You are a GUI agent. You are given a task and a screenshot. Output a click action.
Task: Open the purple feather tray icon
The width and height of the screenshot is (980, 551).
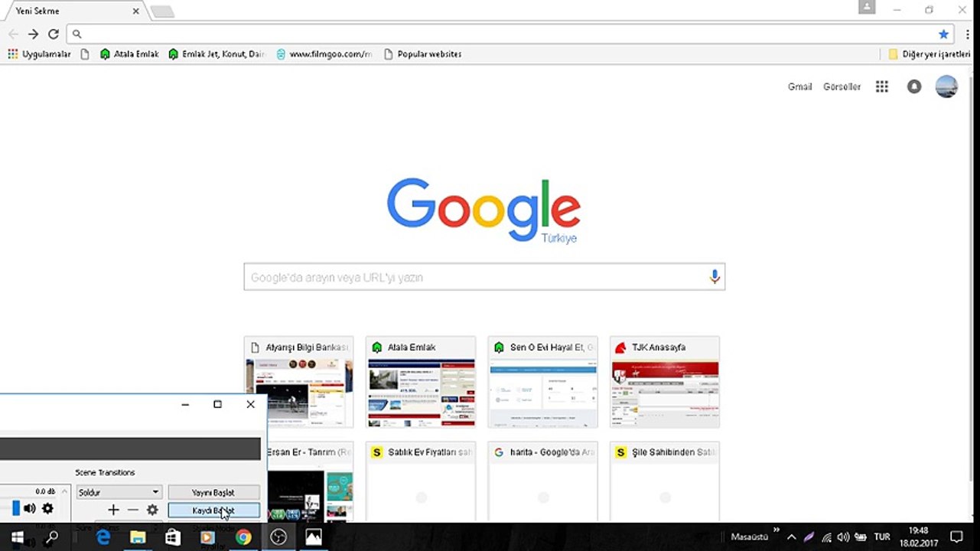809,537
